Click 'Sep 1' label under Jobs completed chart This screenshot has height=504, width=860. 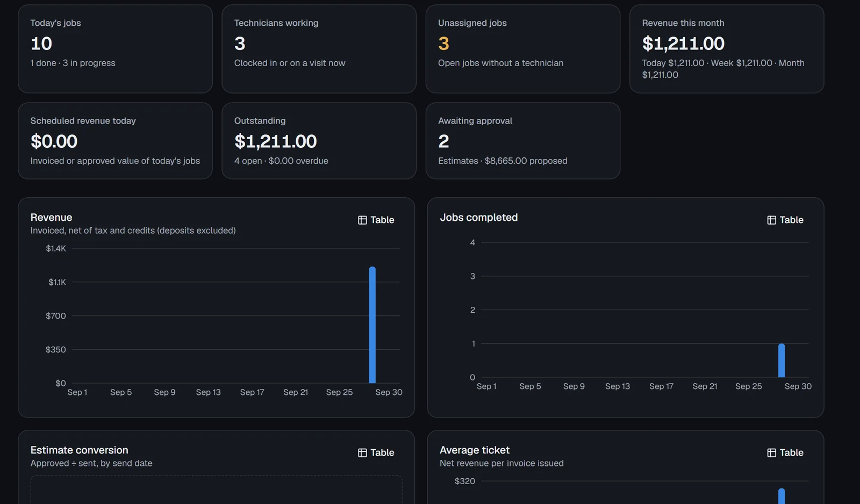click(x=486, y=386)
